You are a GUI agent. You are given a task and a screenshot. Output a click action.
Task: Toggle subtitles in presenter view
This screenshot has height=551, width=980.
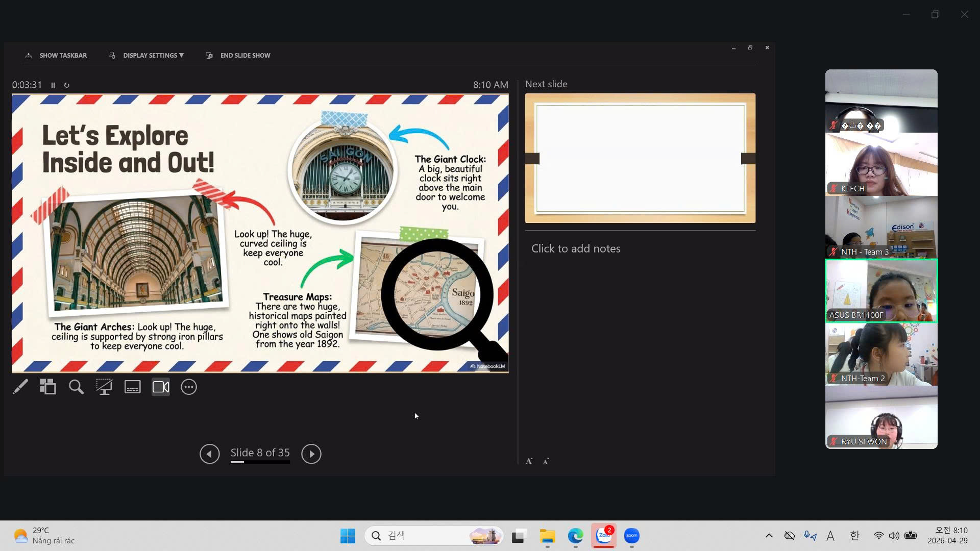point(132,387)
